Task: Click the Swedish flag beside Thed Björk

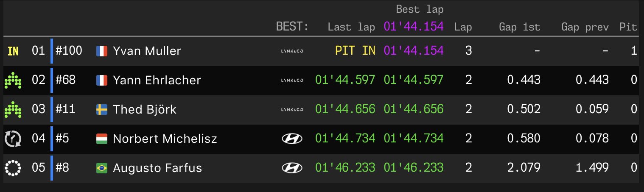Action: point(102,109)
